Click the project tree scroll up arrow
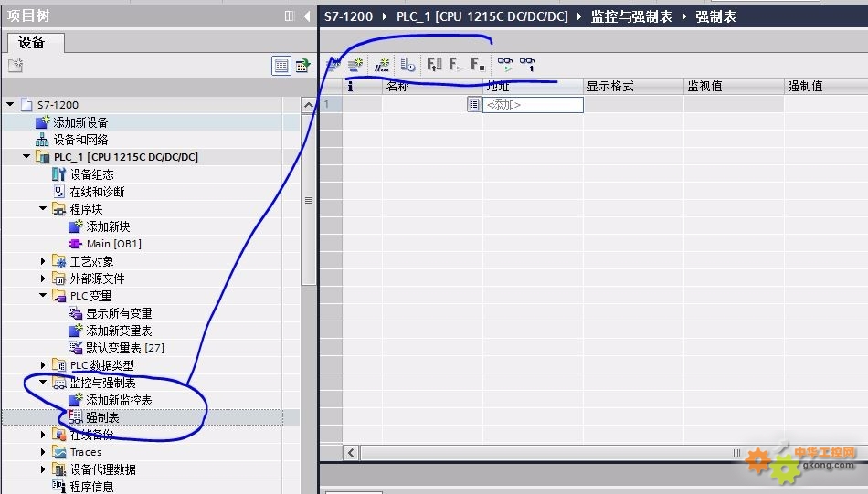This screenshot has height=494, width=868. click(x=308, y=105)
